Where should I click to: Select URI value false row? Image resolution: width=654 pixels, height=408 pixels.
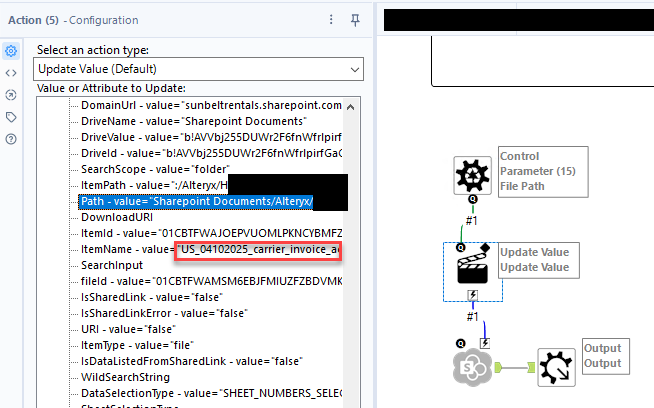click(x=128, y=329)
